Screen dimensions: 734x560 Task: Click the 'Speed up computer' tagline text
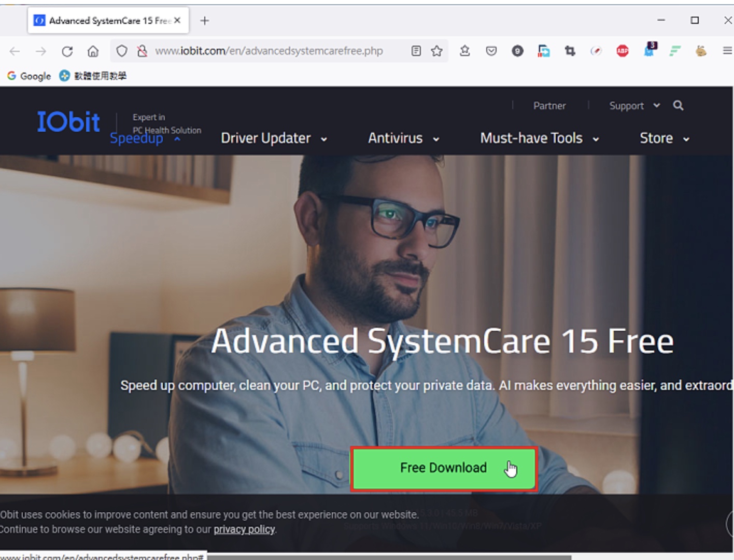pyautogui.click(x=427, y=385)
